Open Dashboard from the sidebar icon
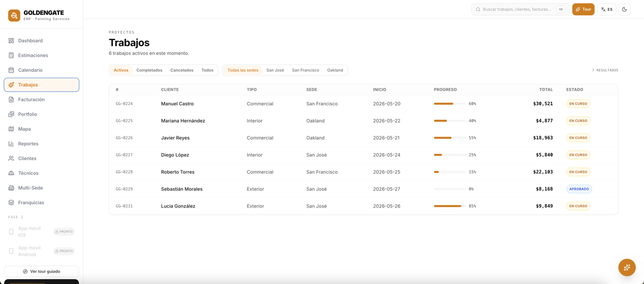644x284 pixels. 11,41
